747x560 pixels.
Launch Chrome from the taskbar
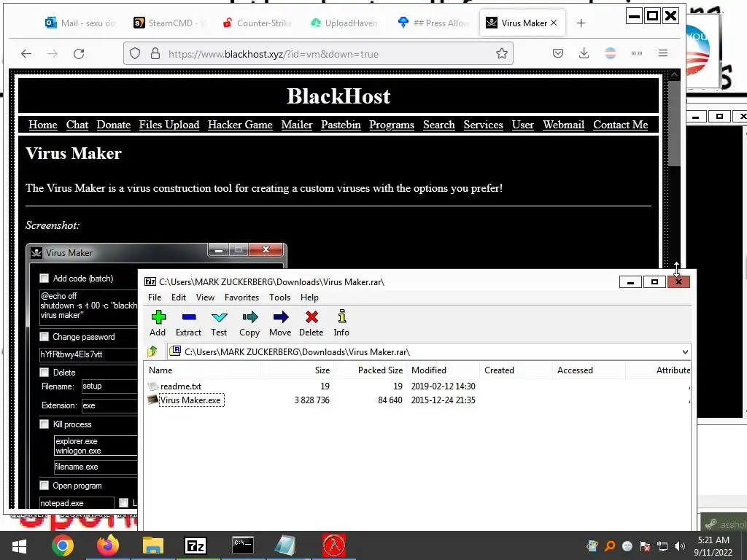(63, 545)
